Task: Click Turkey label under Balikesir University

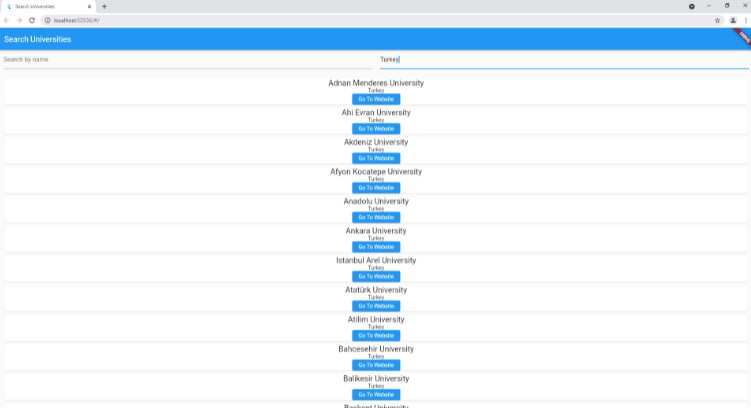Action: 376,385
